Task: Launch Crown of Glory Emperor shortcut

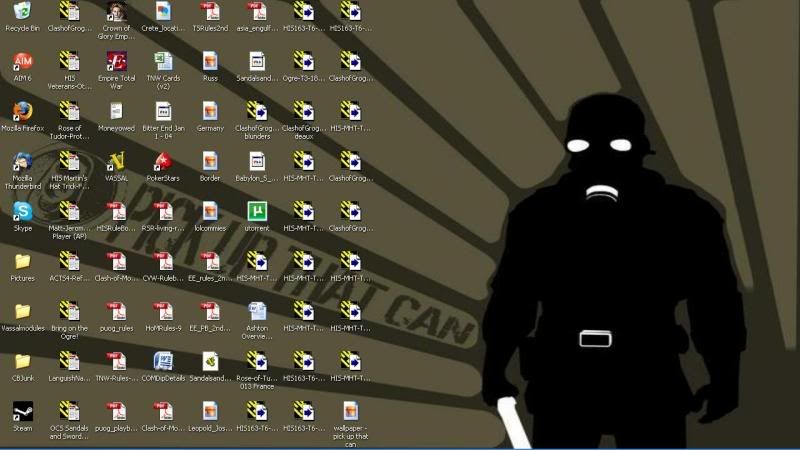Action: [x=116, y=11]
